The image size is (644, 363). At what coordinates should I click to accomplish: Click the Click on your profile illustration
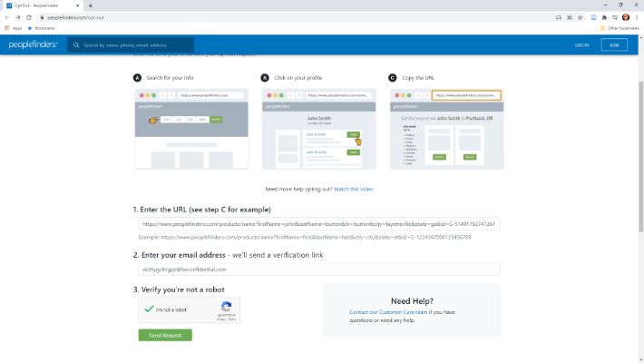point(318,129)
